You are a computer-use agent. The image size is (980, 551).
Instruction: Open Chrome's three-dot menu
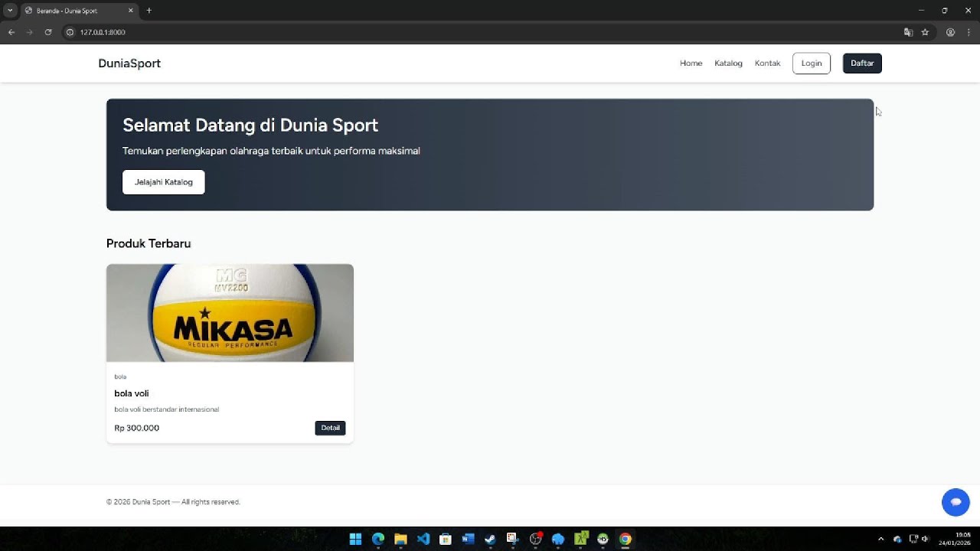point(969,32)
